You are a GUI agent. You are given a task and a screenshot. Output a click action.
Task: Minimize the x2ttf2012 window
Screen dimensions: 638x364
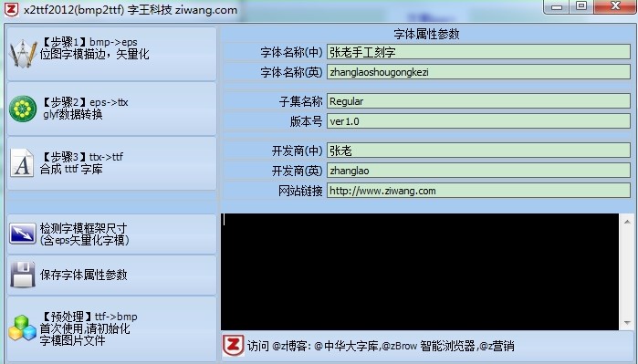point(557,6)
